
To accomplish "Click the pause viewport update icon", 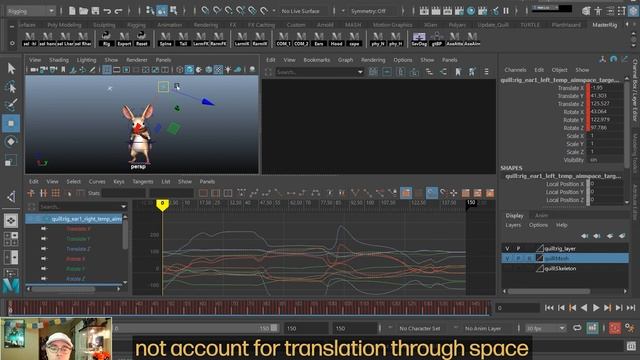I will pyautogui.click(x=506, y=11).
